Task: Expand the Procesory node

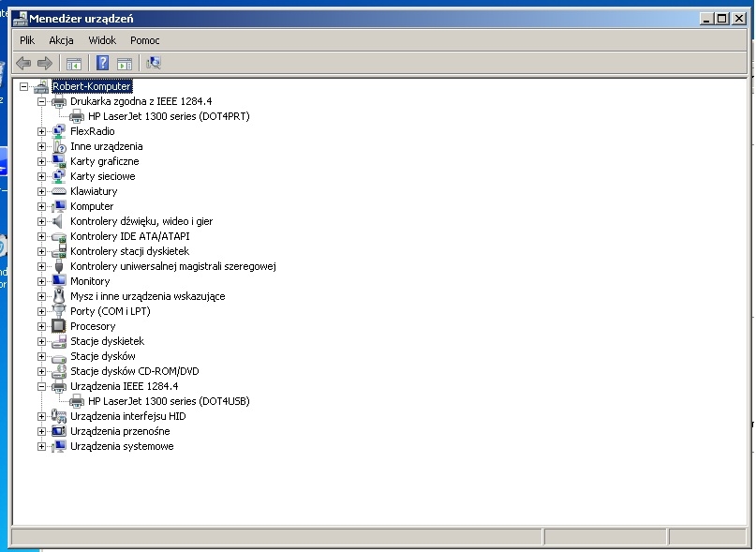Action: [x=41, y=326]
